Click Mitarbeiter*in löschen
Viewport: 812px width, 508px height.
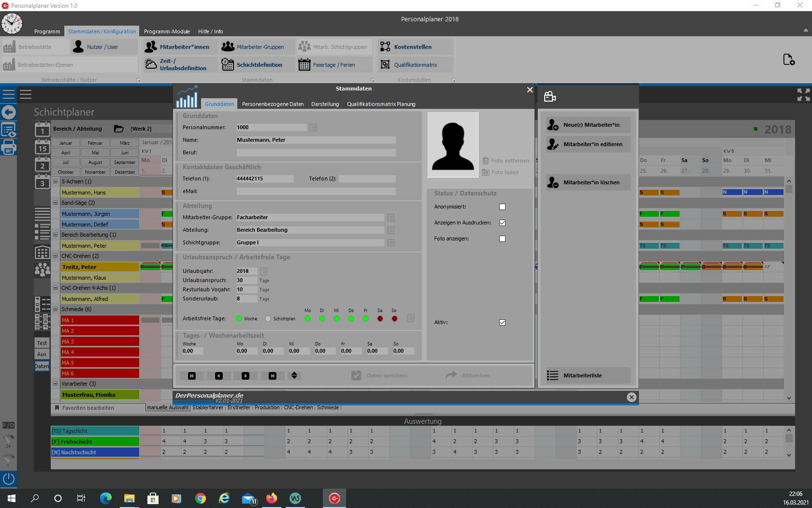pos(591,182)
